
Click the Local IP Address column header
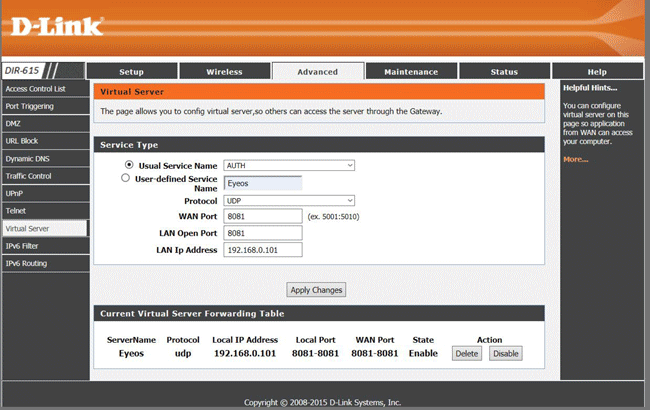[x=245, y=340]
